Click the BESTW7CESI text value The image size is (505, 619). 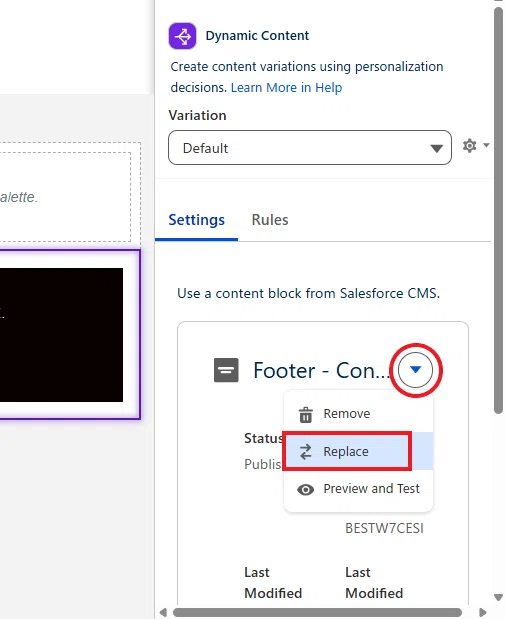point(384,528)
